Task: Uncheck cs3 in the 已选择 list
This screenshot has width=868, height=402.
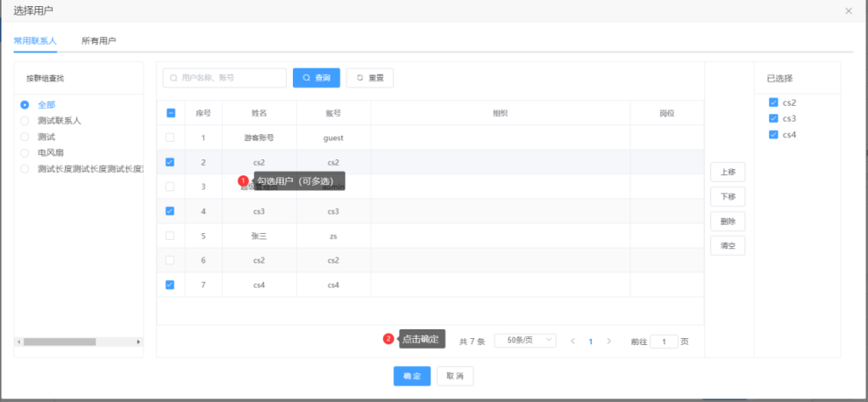Action: pyautogui.click(x=773, y=118)
